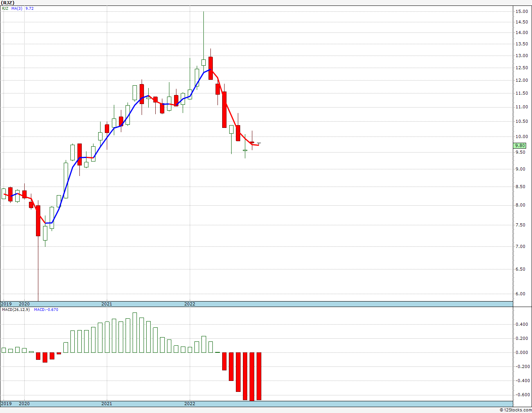The height and width of the screenshot is (413, 532).
Task: Click 2019 on the price chart time axis
Action: 6,304
